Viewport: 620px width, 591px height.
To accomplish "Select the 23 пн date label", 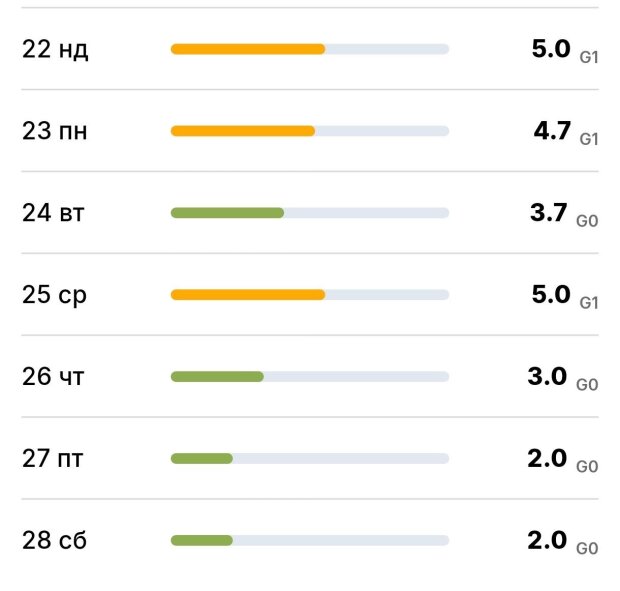I will [x=55, y=131].
